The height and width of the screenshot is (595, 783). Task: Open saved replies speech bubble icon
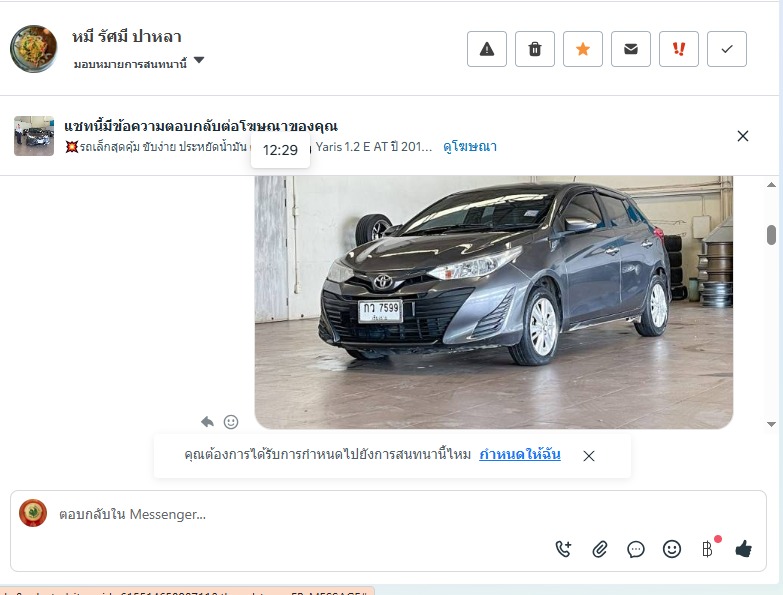tap(636, 549)
